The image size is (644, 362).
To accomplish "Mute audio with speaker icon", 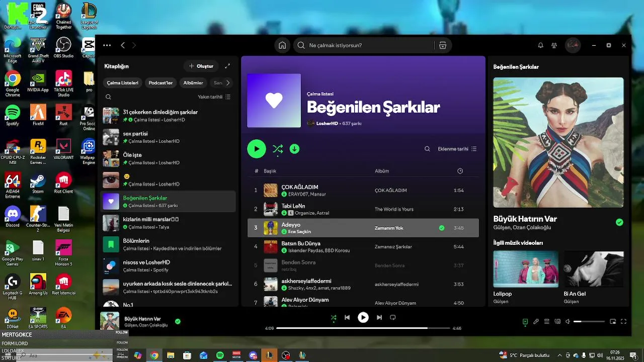I will 568,321.
